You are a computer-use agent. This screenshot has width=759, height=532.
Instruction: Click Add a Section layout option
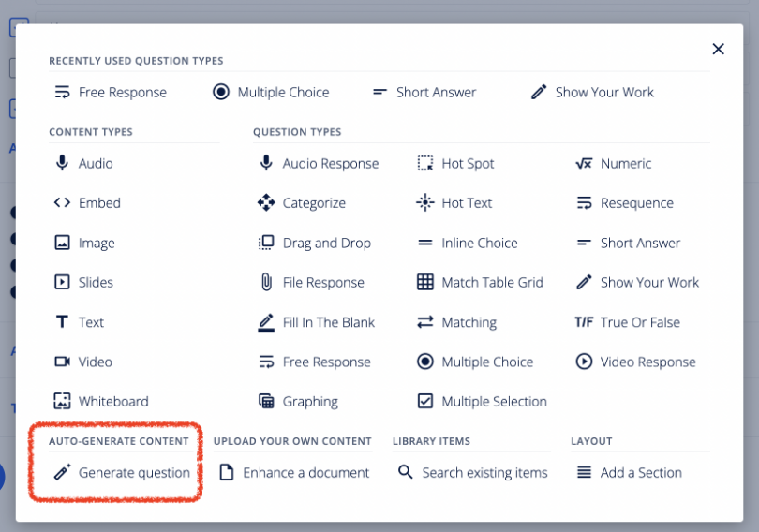point(641,472)
